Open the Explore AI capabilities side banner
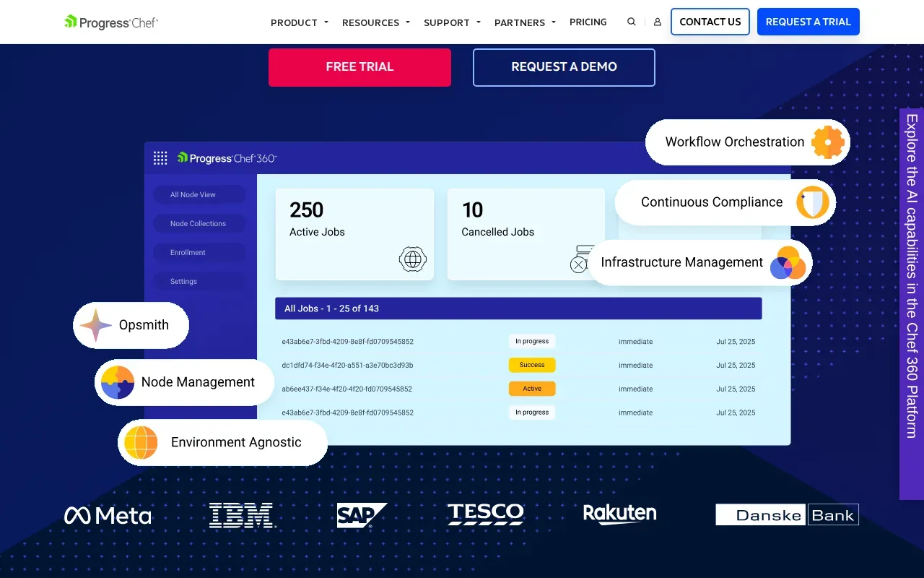924x578 pixels. (912, 303)
